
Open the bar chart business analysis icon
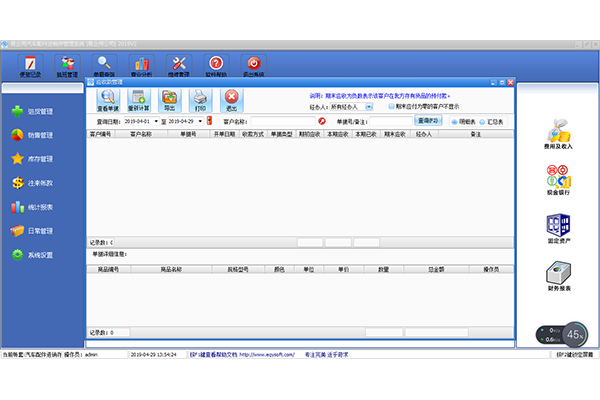pyautogui.click(x=142, y=66)
